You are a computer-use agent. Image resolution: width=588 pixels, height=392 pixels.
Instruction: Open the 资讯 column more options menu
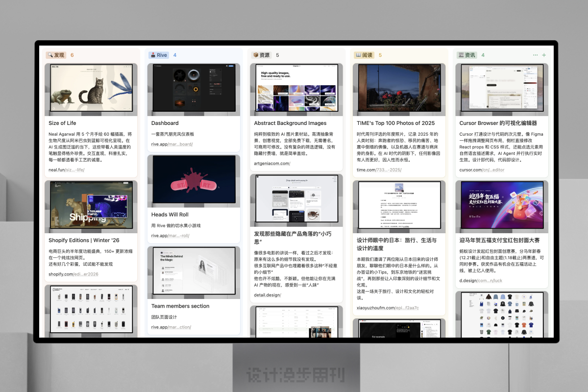535,55
